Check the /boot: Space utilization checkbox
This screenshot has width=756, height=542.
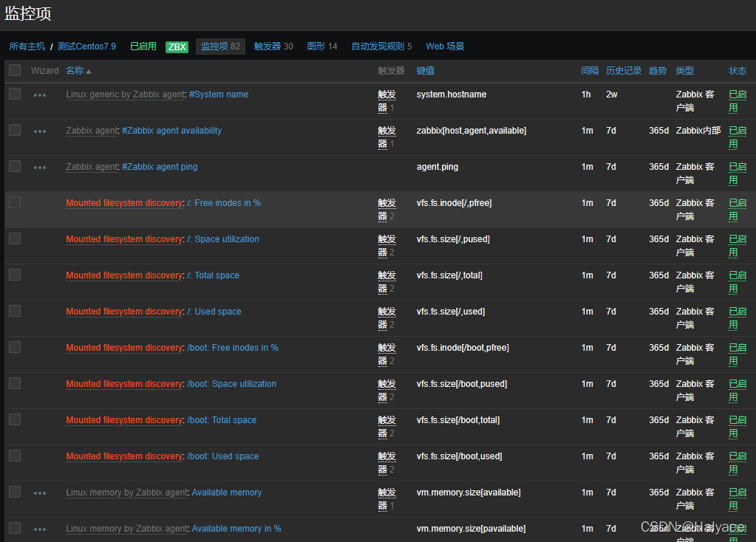click(15, 383)
